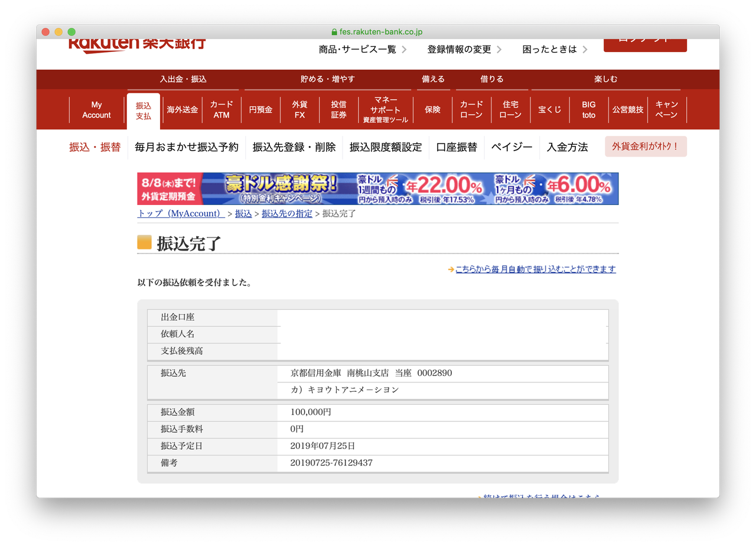
Task: Open the 困ったときは help link
Action: tap(549, 50)
